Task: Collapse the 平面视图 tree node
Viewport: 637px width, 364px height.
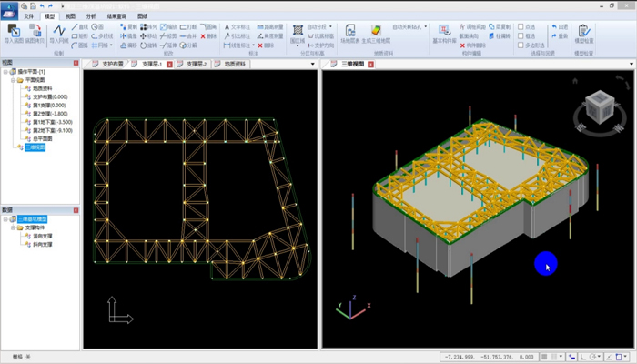Action: pos(12,80)
